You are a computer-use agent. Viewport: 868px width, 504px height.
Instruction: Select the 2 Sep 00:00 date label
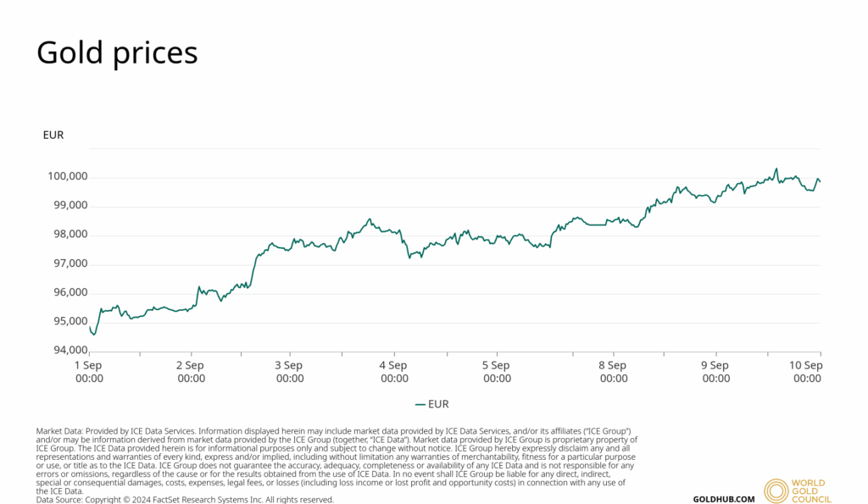[x=191, y=372]
